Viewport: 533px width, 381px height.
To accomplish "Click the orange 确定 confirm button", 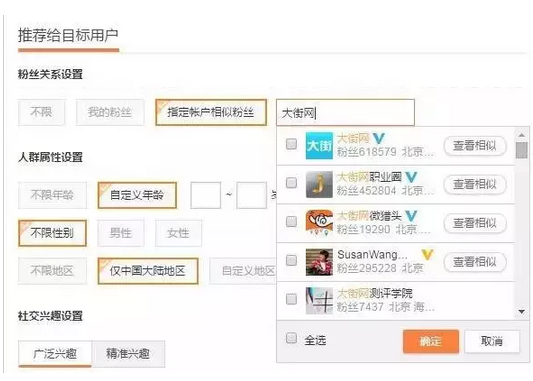I will pos(431,341).
